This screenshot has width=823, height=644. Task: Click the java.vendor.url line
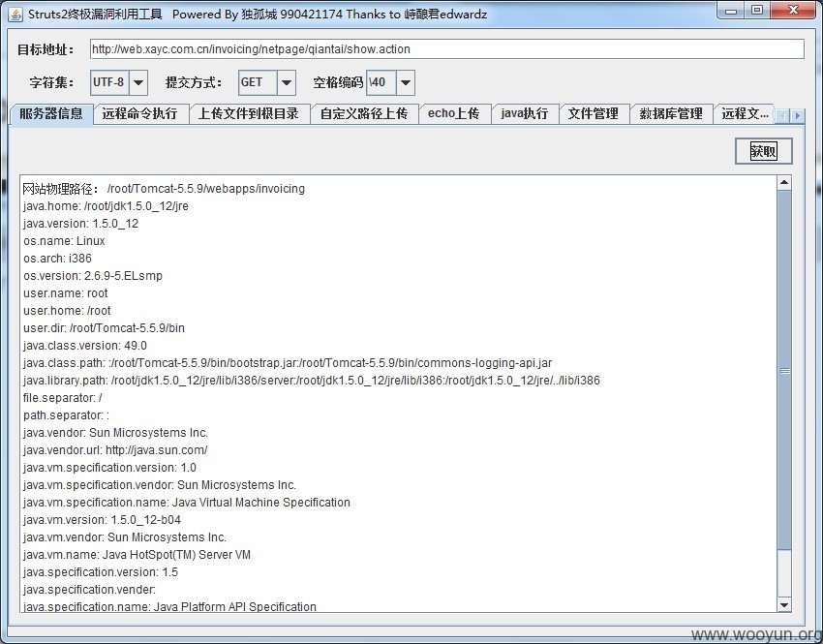[x=115, y=449]
